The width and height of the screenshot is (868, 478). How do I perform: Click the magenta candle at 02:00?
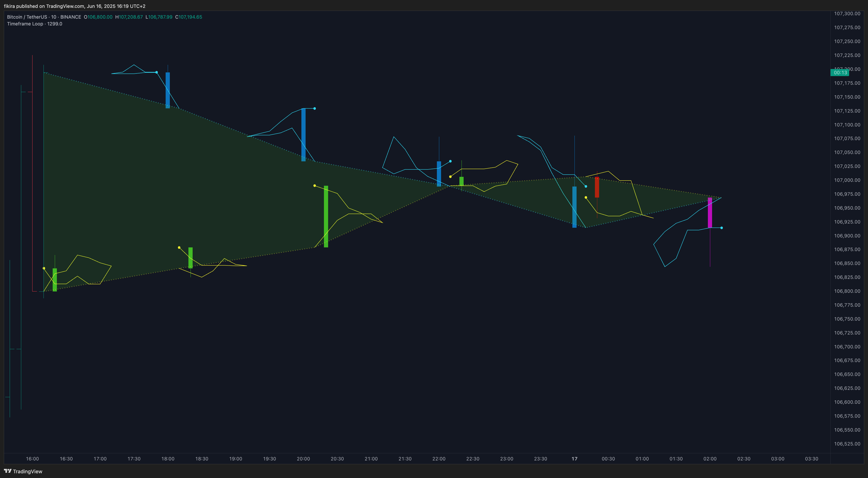pyautogui.click(x=710, y=213)
